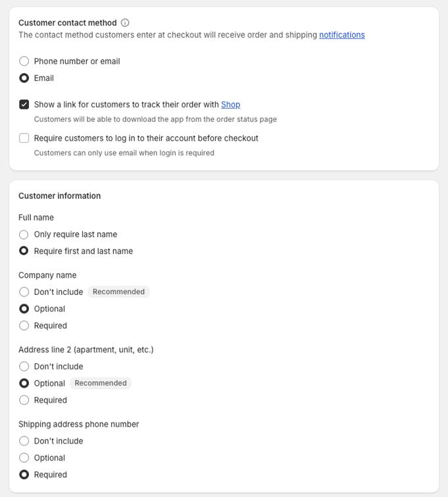Select the Email contact method radio
The height and width of the screenshot is (497, 448).
point(24,78)
